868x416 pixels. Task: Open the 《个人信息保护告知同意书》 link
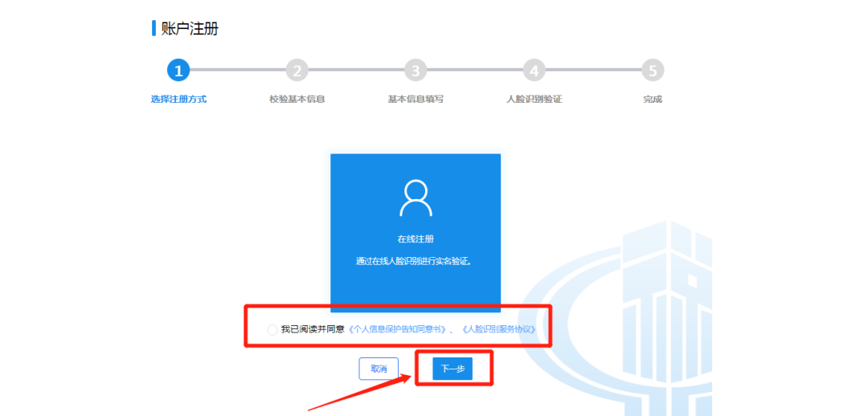pyautogui.click(x=397, y=329)
